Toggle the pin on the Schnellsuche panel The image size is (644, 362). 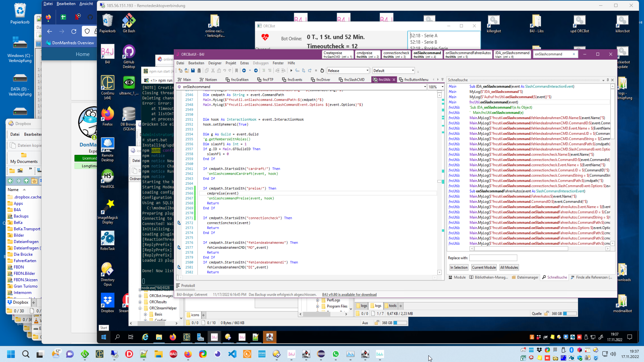pyautogui.click(x=607, y=80)
